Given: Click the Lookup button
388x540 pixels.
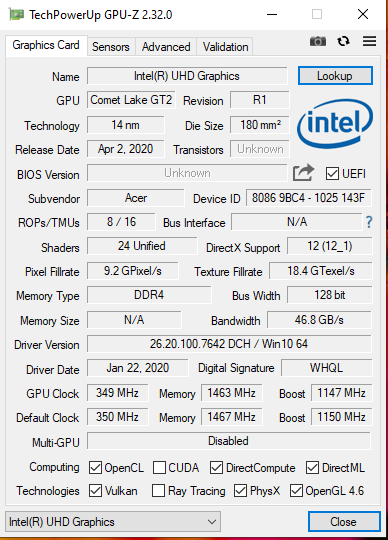Looking at the screenshot, I should coord(335,76).
